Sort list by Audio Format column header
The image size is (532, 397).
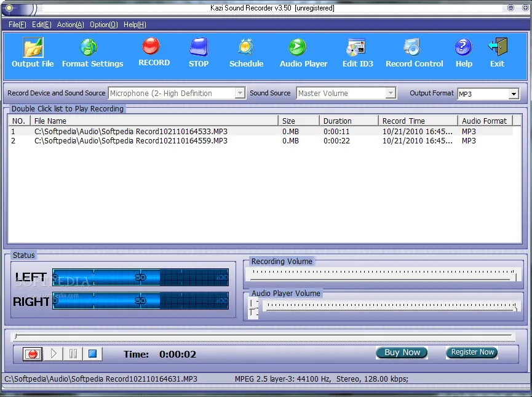485,121
